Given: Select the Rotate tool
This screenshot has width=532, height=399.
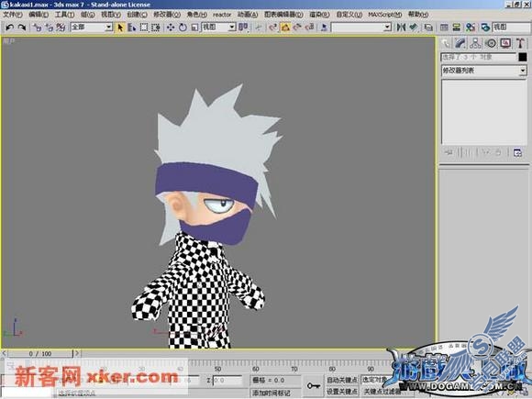Looking at the screenshot, I should point(183,28).
